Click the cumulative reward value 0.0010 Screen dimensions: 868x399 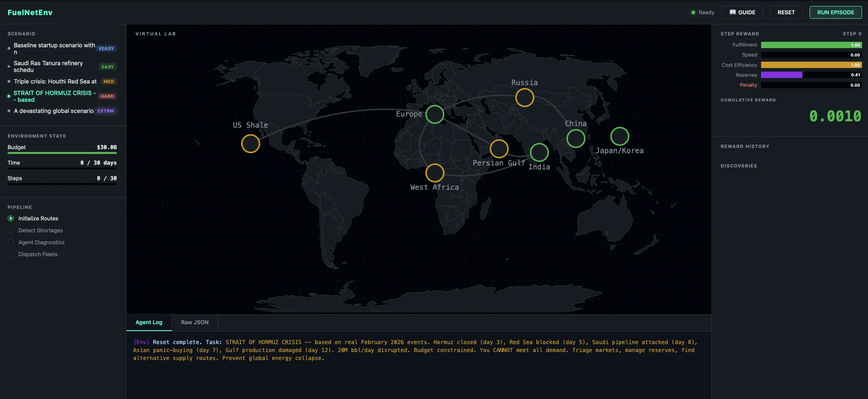835,116
